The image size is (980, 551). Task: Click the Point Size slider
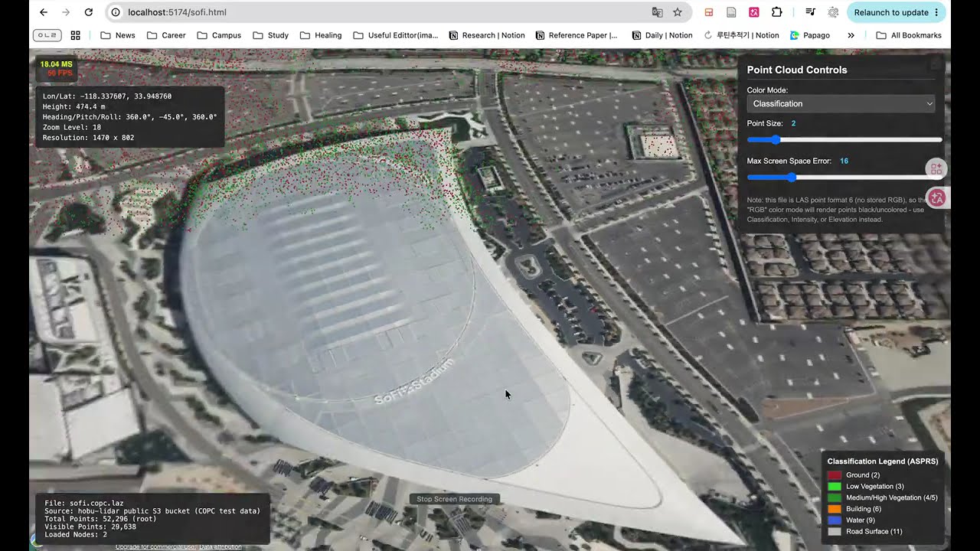coord(844,140)
